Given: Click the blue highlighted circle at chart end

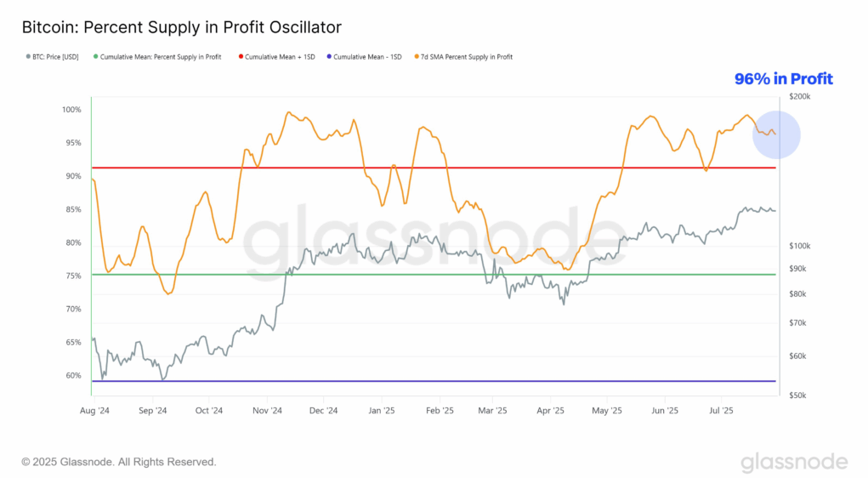Looking at the screenshot, I should (x=776, y=134).
